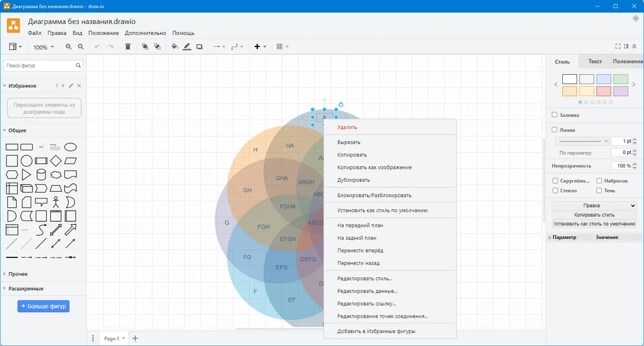
Task: Select the diamond shape in the palette
Action: 56,161
